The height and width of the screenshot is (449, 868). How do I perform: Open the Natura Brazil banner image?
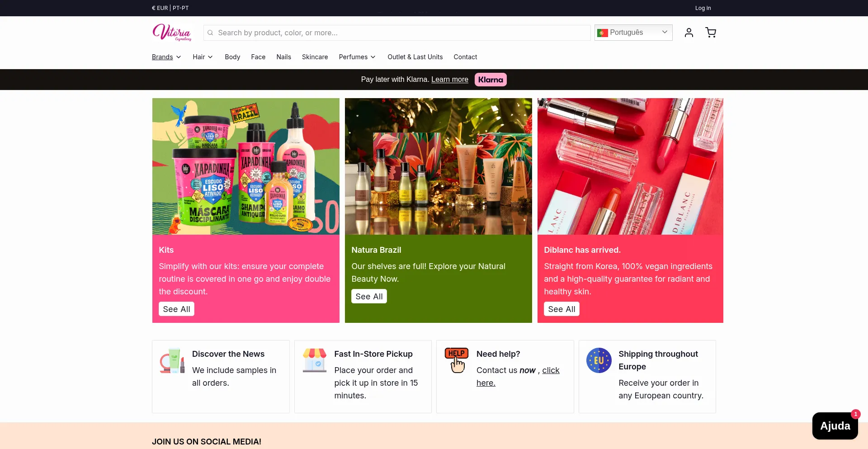439,166
